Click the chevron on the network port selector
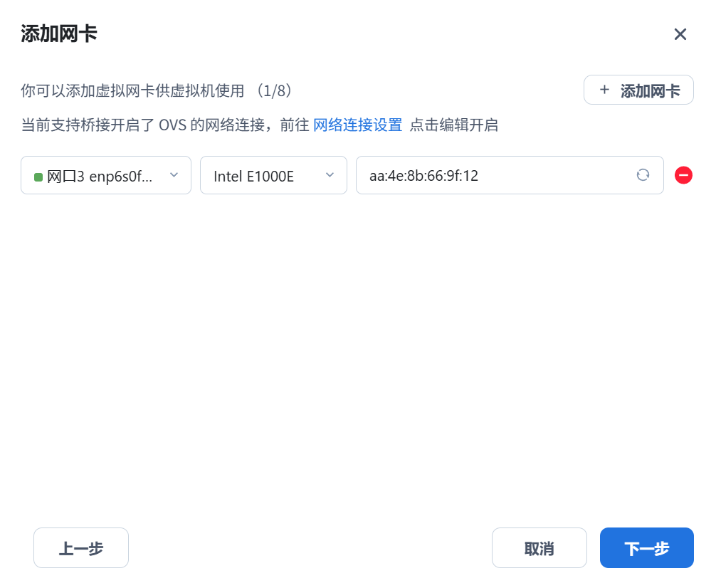 174,175
